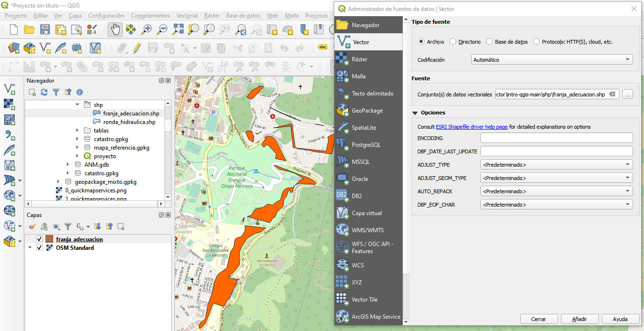Expand the ANM.gdb node in Navegador
This screenshot has width=644, height=331.
(68, 165)
